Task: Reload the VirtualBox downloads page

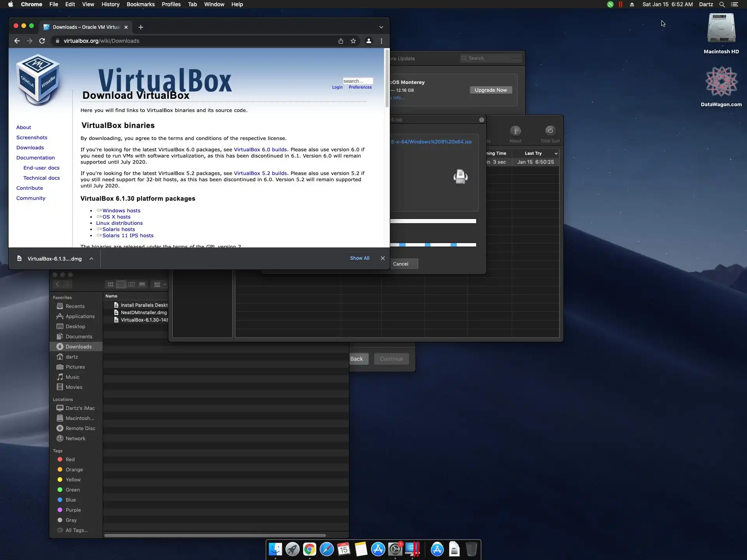Action: tap(42, 41)
